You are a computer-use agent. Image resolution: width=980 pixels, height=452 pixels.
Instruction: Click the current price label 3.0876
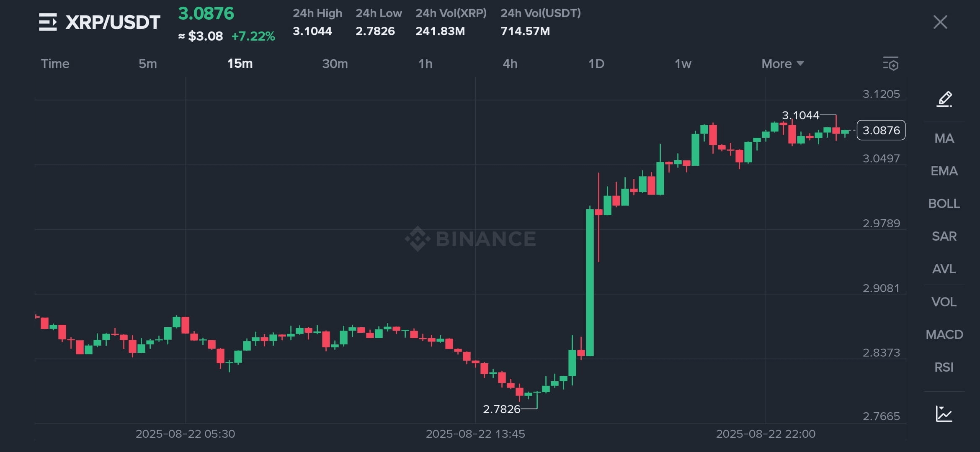click(881, 130)
